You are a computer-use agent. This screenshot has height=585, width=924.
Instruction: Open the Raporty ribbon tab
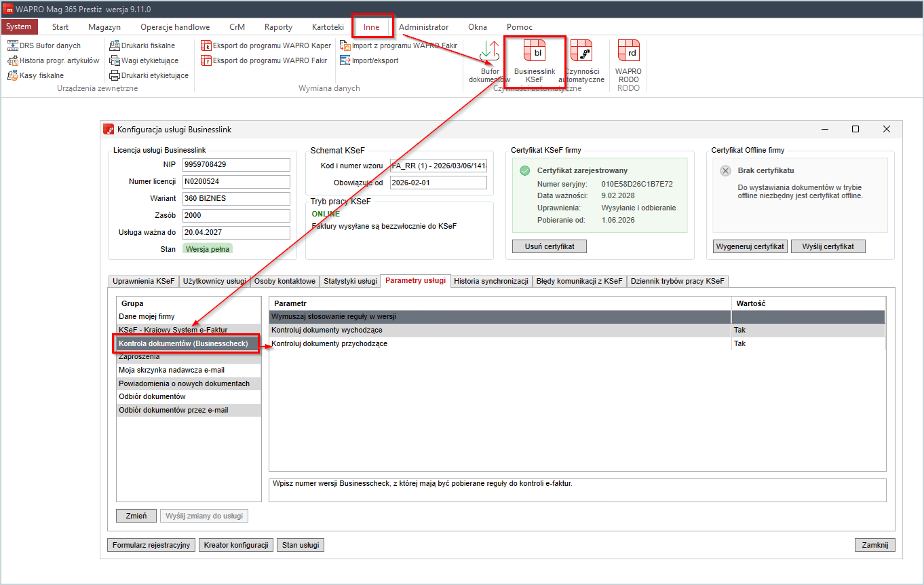pyautogui.click(x=279, y=27)
